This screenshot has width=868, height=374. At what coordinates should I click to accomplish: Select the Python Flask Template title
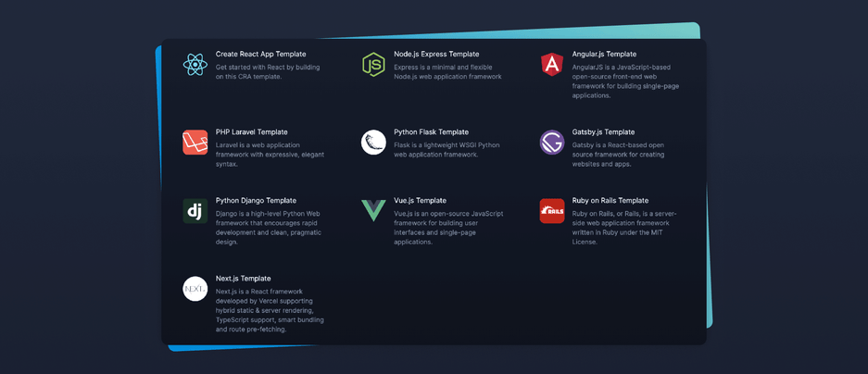click(x=432, y=132)
